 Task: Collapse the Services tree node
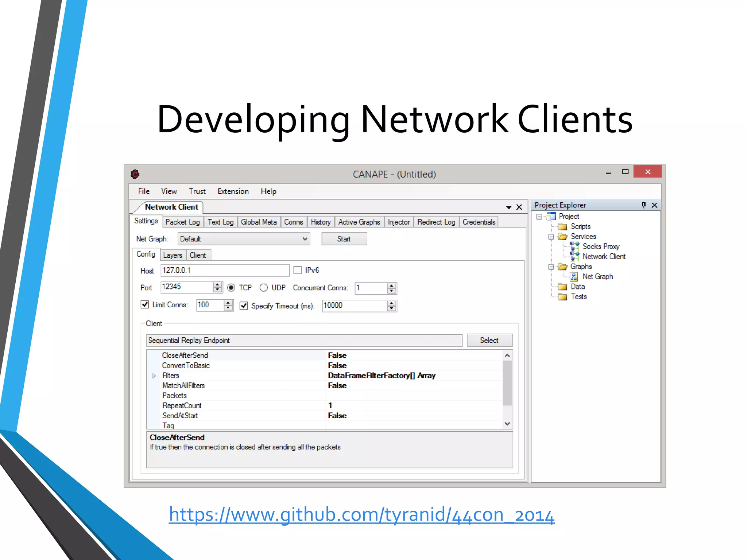click(551, 237)
